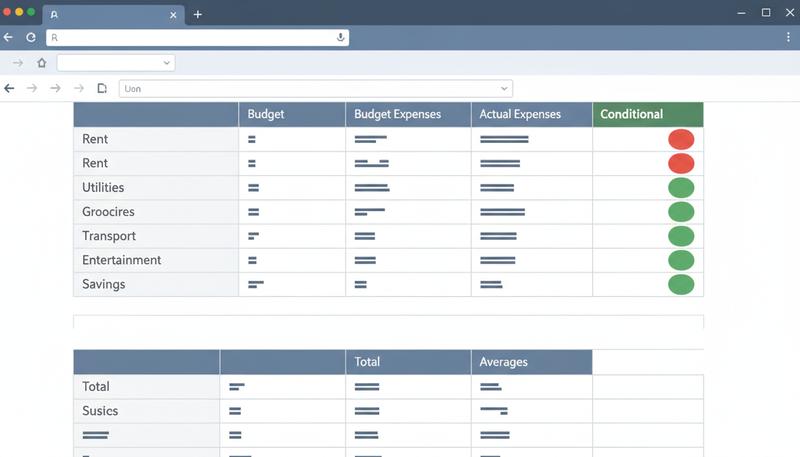Open the three-dot browser menu
The width and height of the screenshot is (800, 457).
tap(788, 37)
